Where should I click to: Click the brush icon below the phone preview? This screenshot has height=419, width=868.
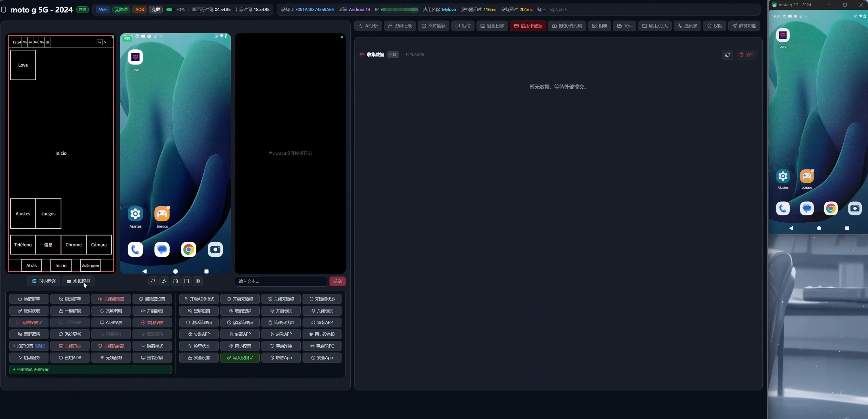click(164, 281)
